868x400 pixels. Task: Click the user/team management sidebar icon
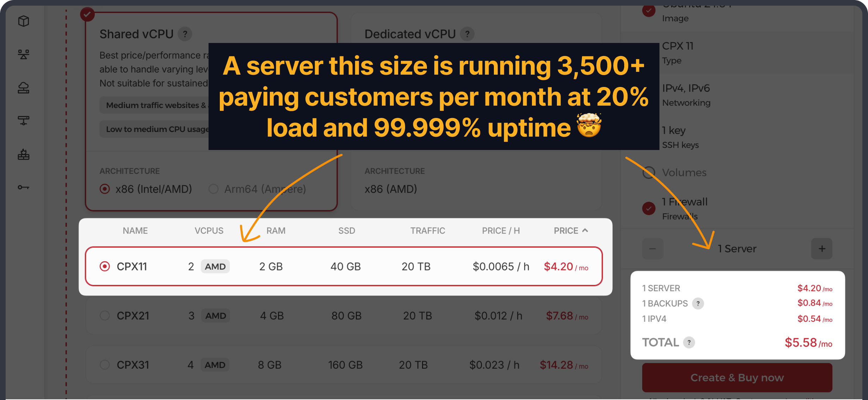pos(23,54)
